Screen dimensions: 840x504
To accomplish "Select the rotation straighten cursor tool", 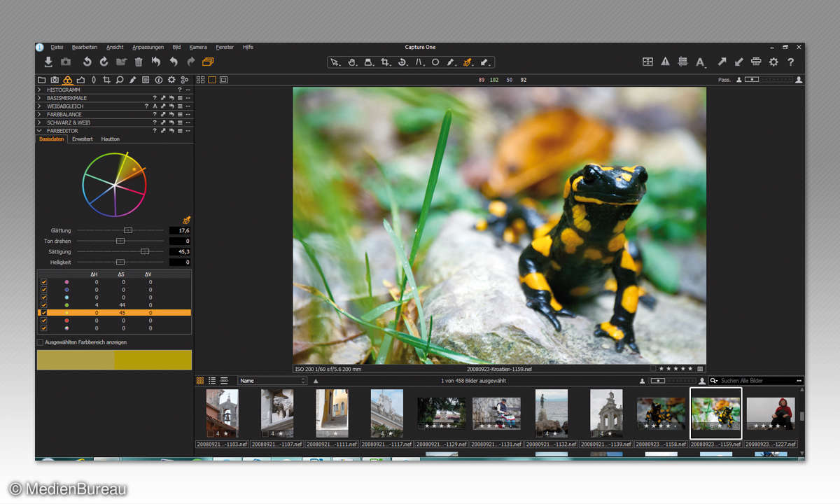I will coord(402,62).
